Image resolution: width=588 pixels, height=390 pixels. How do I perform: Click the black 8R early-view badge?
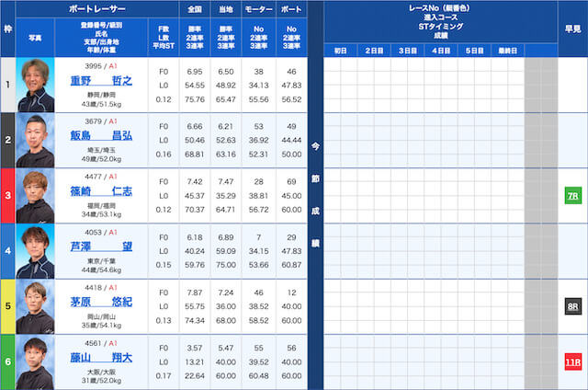click(573, 306)
